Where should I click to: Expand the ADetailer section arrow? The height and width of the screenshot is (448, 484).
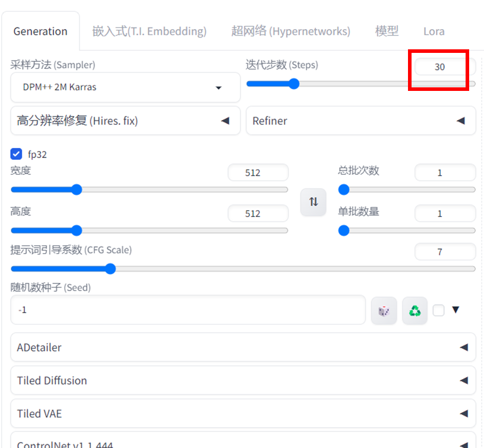coord(464,348)
